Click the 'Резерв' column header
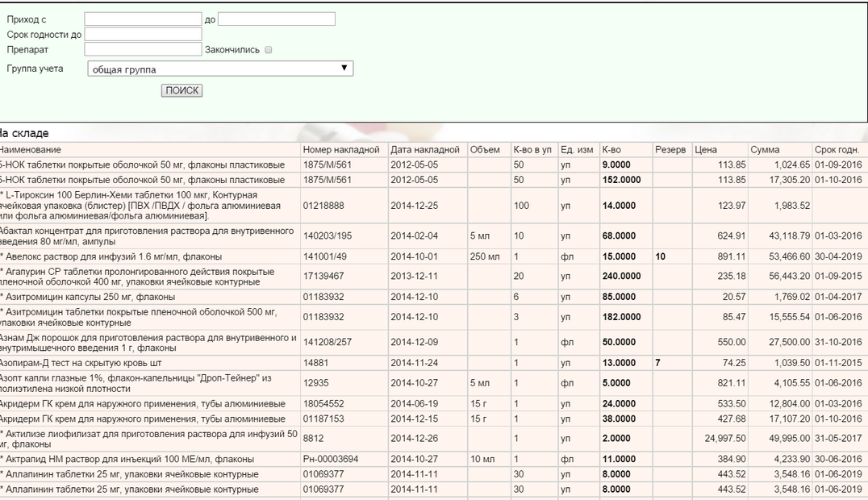868x500 pixels. pos(670,149)
